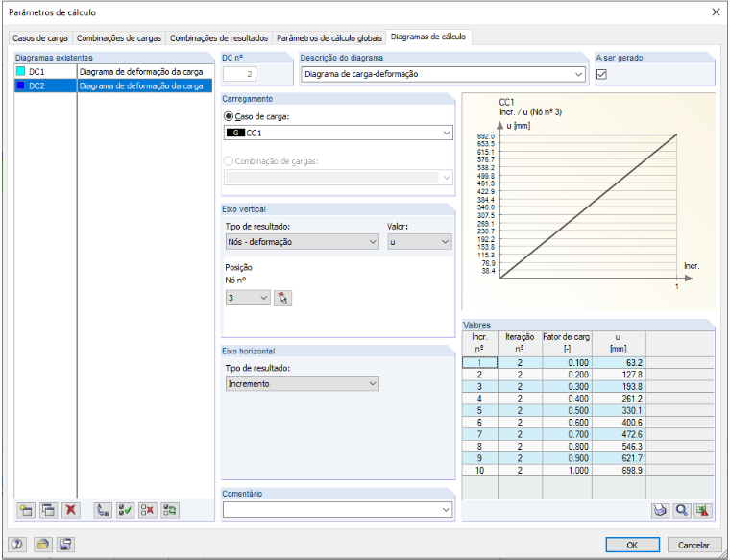This screenshot has width=730, height=560.
Task: Confirm with the OK button
Action: (632, 545)
